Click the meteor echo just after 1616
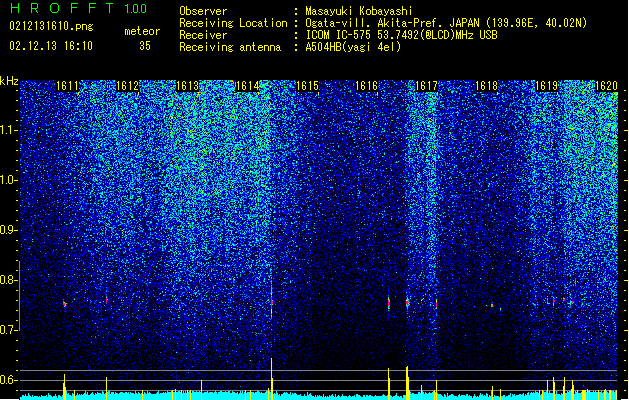This screenshot has height=400, width=629. point(389,303)
